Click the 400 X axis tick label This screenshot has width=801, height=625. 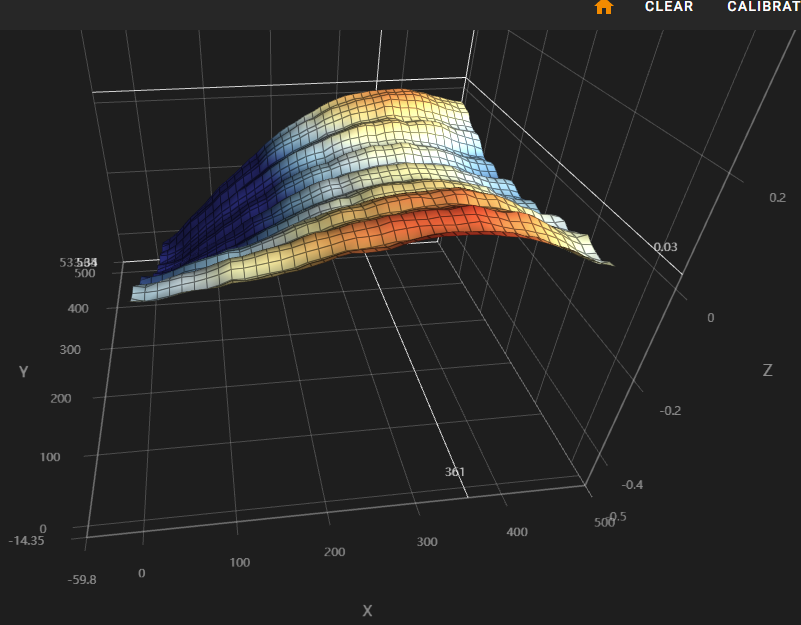517,532
